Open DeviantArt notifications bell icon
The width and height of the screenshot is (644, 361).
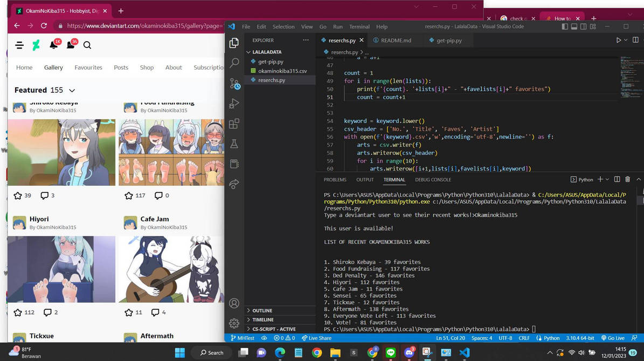click(x=53, y=45)
